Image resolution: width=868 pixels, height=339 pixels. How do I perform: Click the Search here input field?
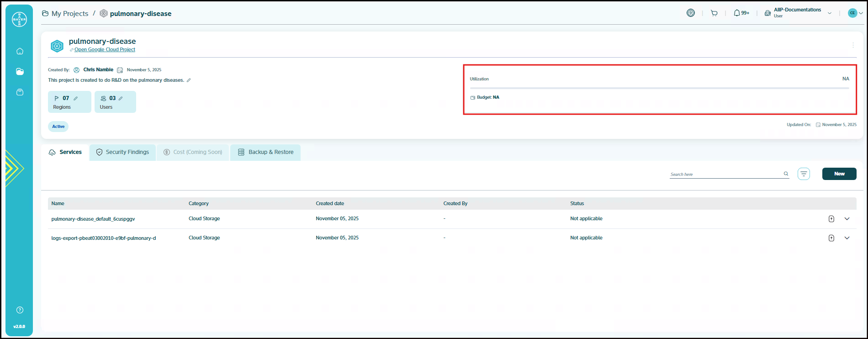(725, 174)
